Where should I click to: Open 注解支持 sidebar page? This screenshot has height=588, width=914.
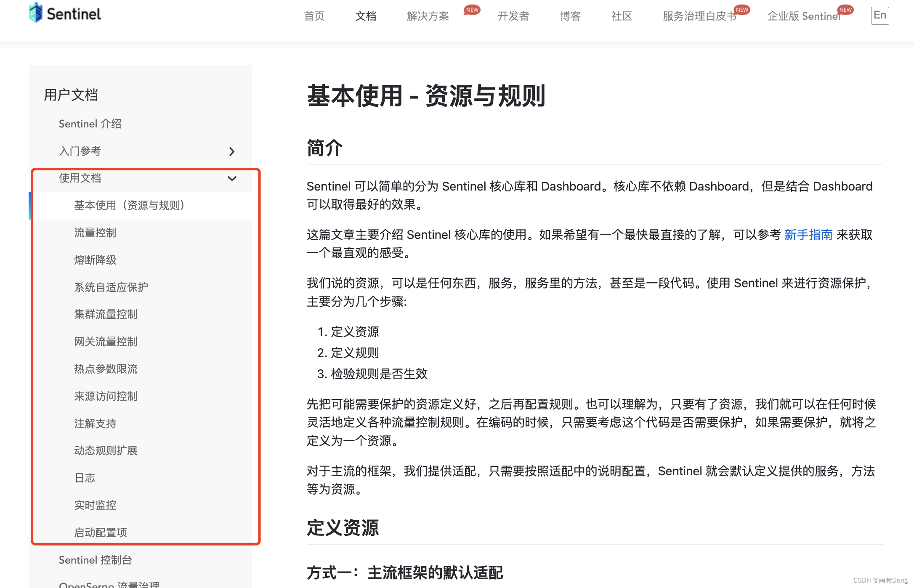point(95,424)
